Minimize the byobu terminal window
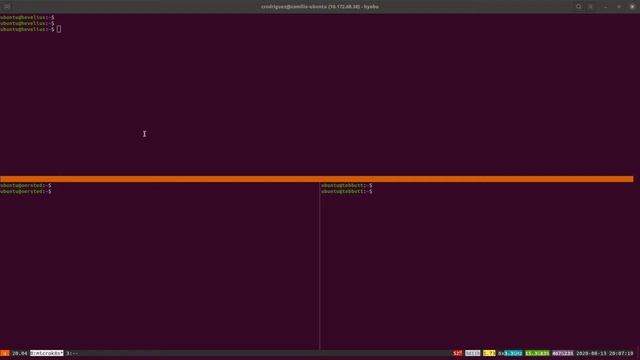The image size is (640, 360). point(606,7)
